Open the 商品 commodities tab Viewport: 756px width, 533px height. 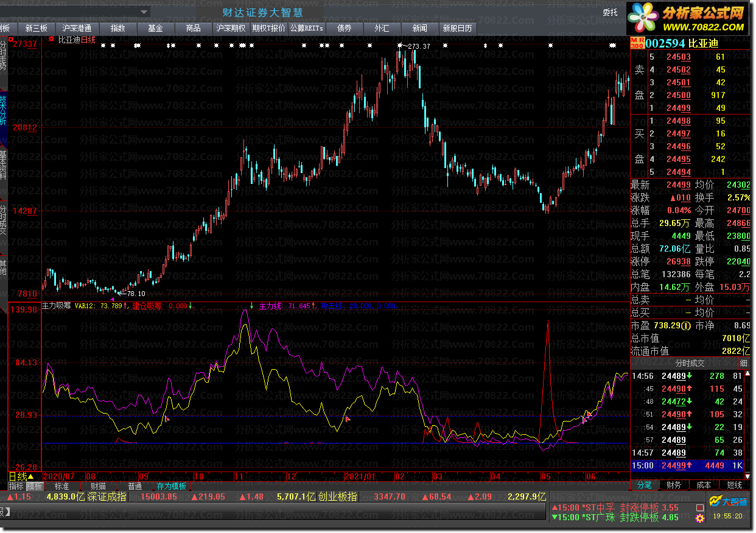click(193, 28)
